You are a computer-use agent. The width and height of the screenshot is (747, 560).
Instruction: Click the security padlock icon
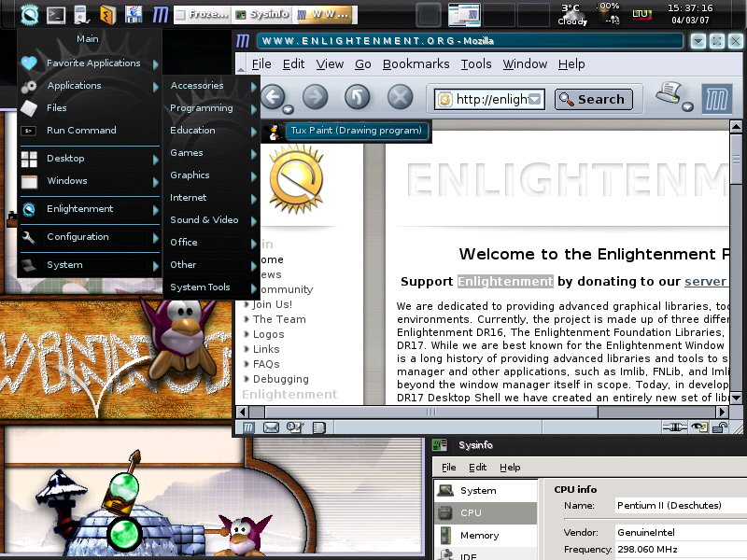[x=720, y=428]
